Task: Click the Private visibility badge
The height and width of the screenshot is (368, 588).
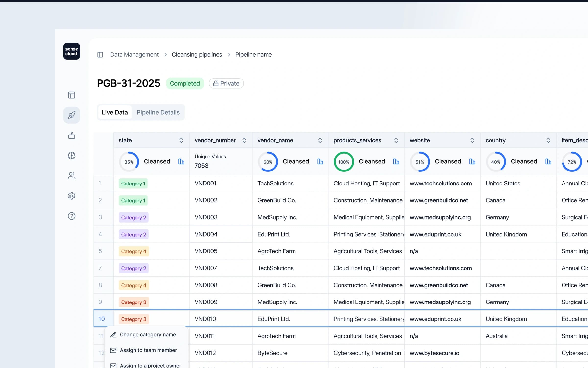Action: point(226,83)
